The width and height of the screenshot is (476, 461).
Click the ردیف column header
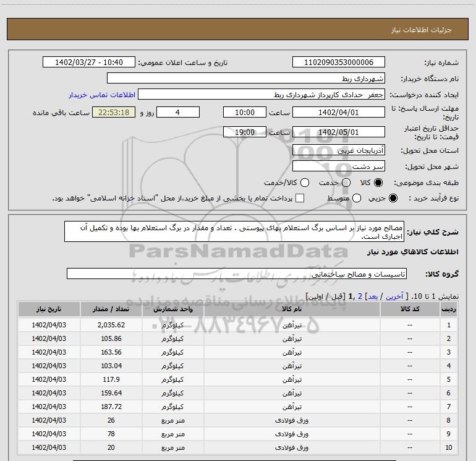pos(448,309)
